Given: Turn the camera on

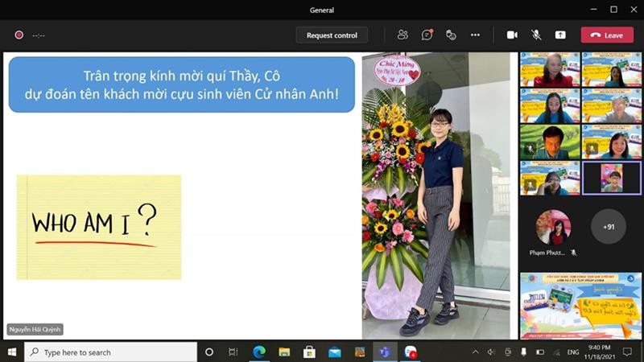Looking at the screenshot, I should click(x=512, y=35).
